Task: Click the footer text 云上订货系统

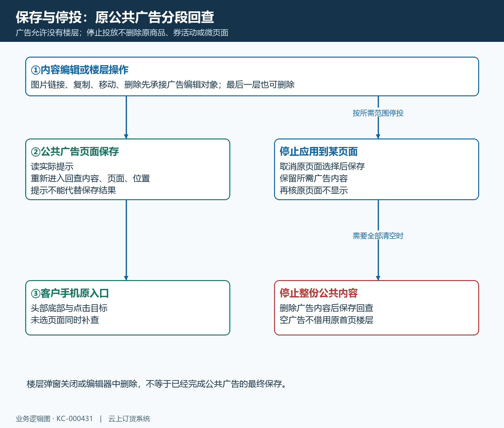Action: click(x=129, y=419)
